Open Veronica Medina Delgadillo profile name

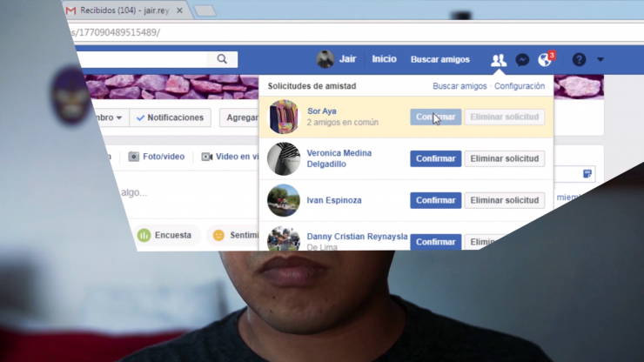pyautogui.click(x=339, y=158)
